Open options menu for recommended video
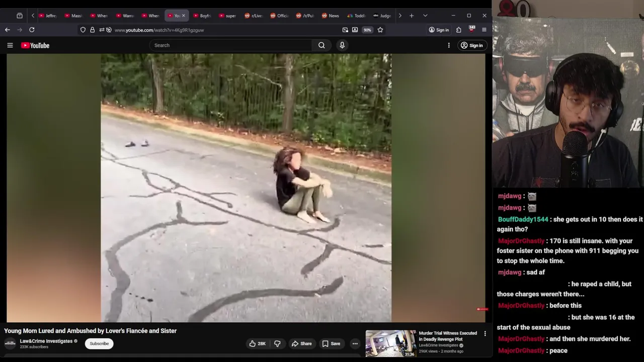Screen dimensions: 644x362 click(485, 333)
